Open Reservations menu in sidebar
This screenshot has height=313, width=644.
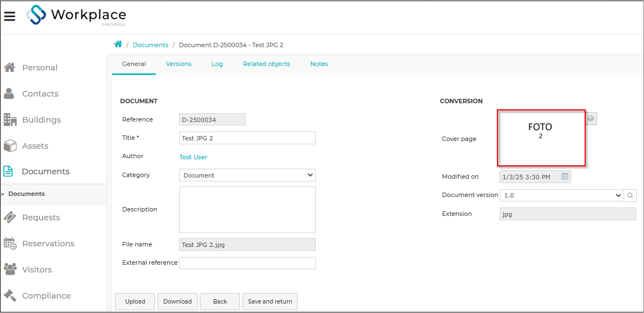coord(48,244)
